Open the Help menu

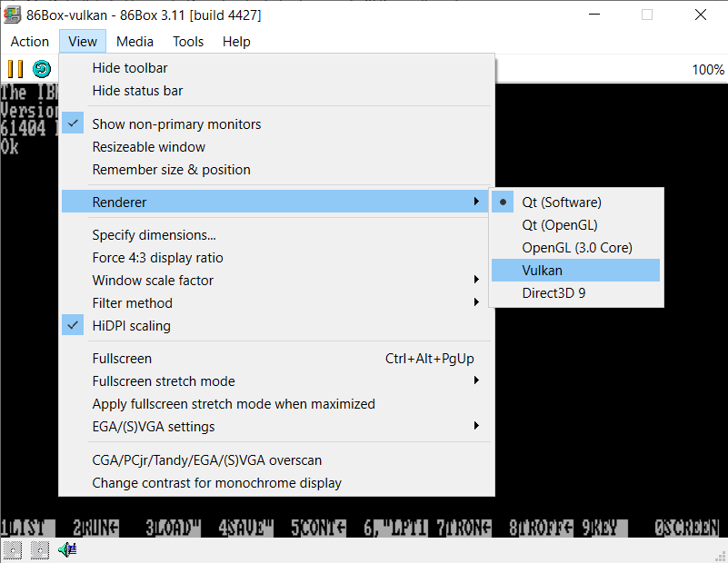[x=236, y=41]
